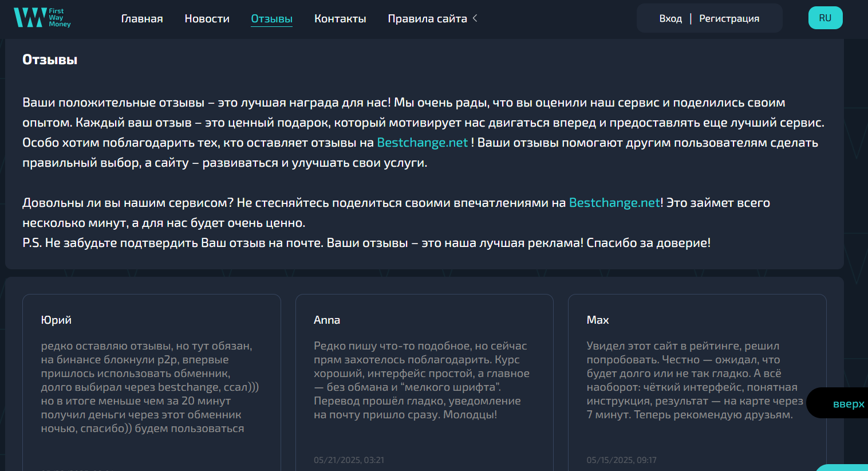868x471 pixels.
Task: Expand the Правила сайта menu
Action: click(x=427, y=19)
